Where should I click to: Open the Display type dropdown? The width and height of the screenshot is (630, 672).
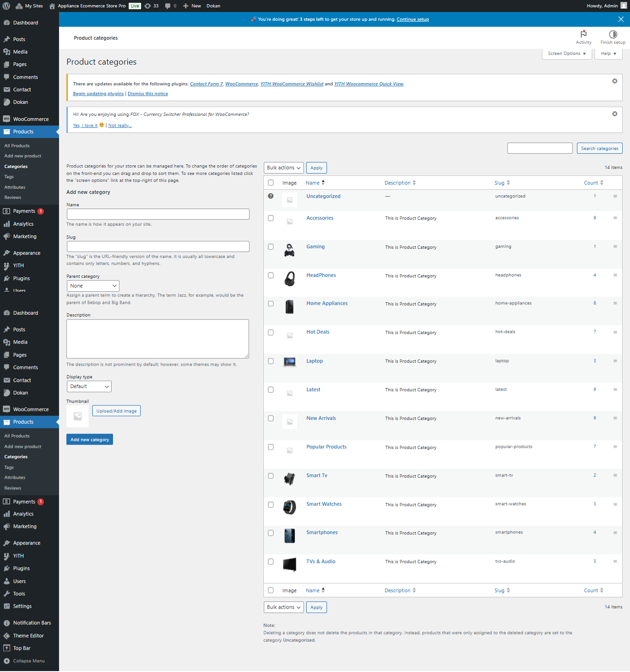[x=89, y=387]
